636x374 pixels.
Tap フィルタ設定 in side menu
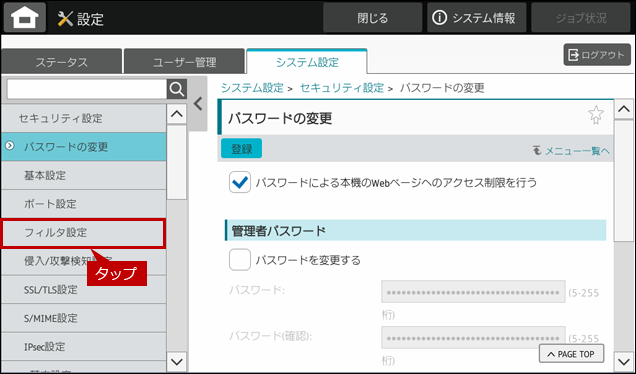pyautogui.click(x=84, y=233)
